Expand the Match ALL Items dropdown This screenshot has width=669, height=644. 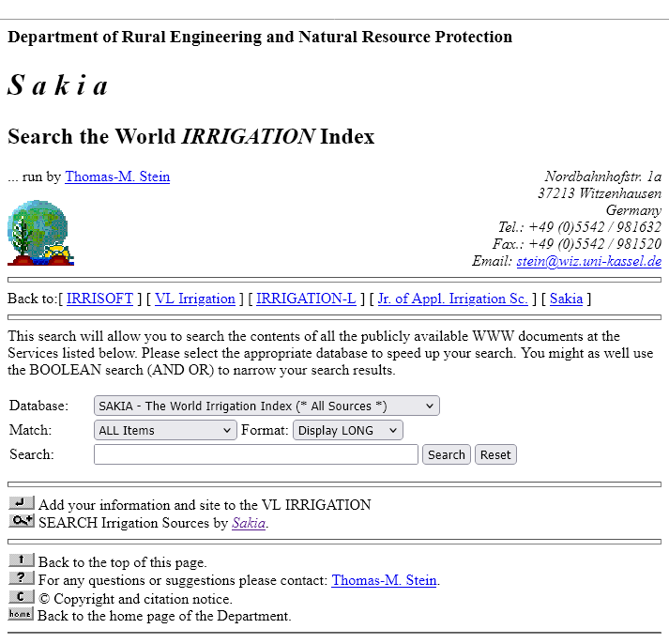click(x=165, y=430)
